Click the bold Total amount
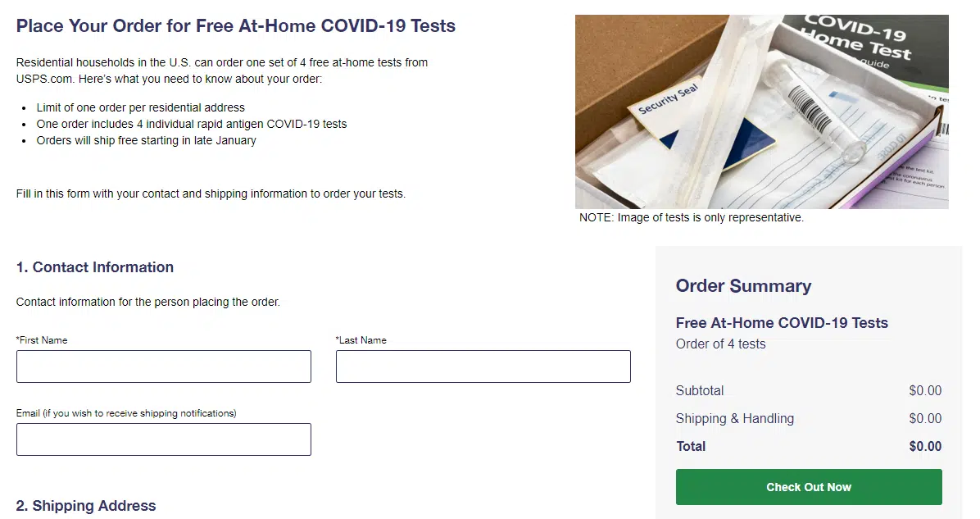The height and width of the screenshot is (519, 980). pyautogui.click(x=924, y=446)
